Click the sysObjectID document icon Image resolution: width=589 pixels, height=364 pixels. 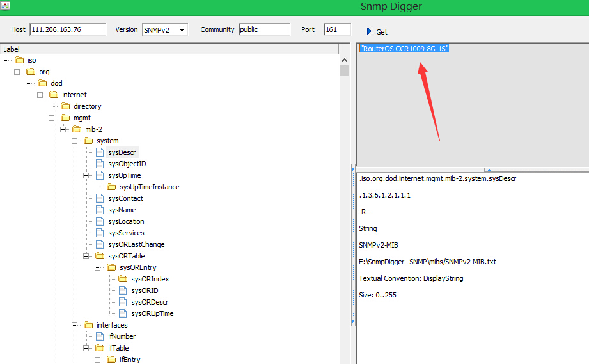tap(100, 164)
